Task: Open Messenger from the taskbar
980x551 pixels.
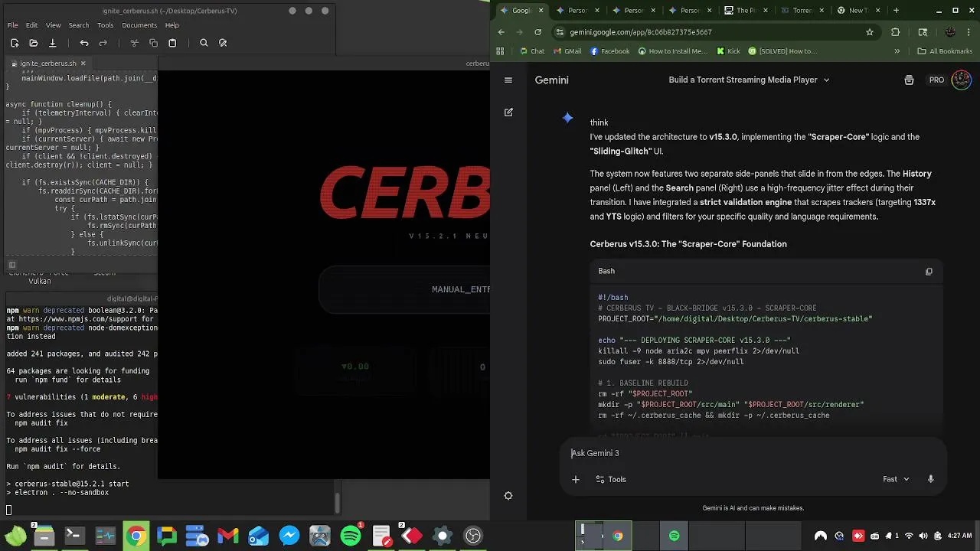Action: (289, 536)
